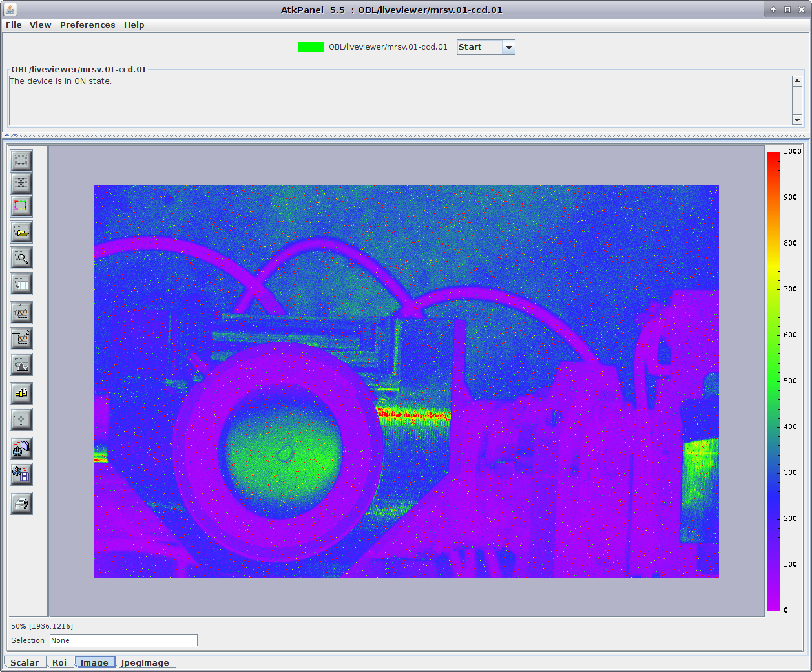
Task: Click the open-folder selection icon
Action: 21,232
